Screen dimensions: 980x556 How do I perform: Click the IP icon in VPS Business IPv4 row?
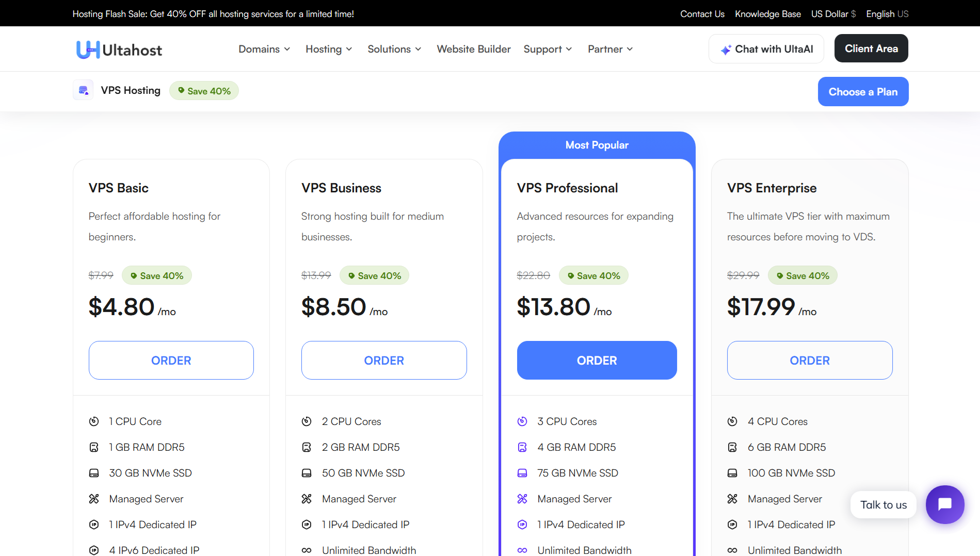[x=307, y=525]
